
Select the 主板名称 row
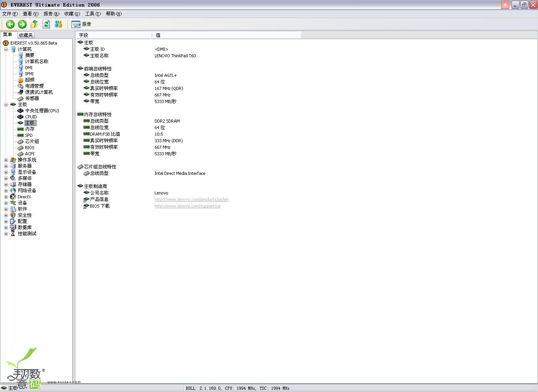tap(100, 56)
